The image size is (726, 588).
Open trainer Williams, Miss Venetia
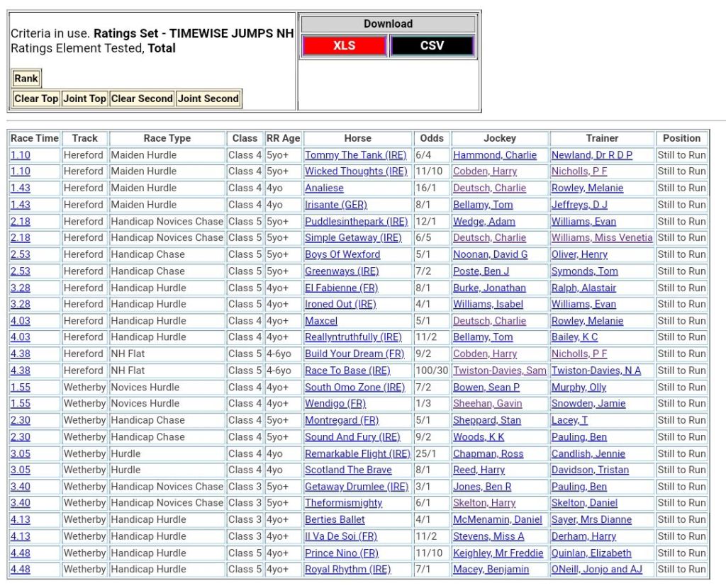pyautogui.click(x=602, y=238)
